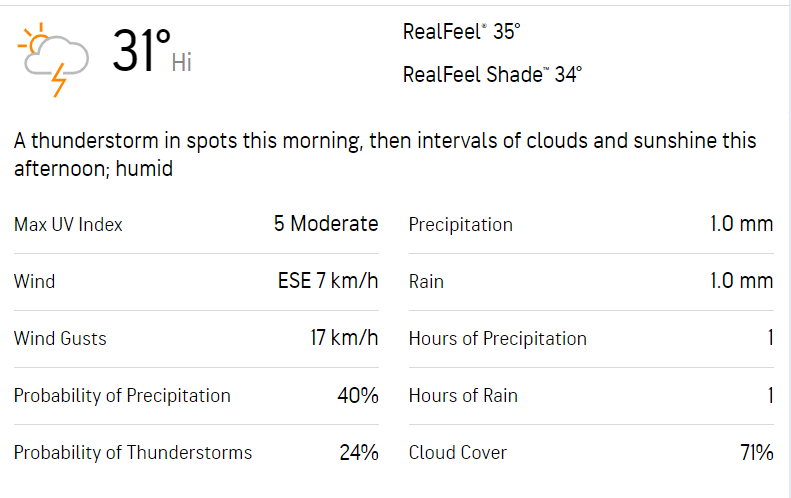
Task: Click the Max UV Index label
Action: click(68, 224)
